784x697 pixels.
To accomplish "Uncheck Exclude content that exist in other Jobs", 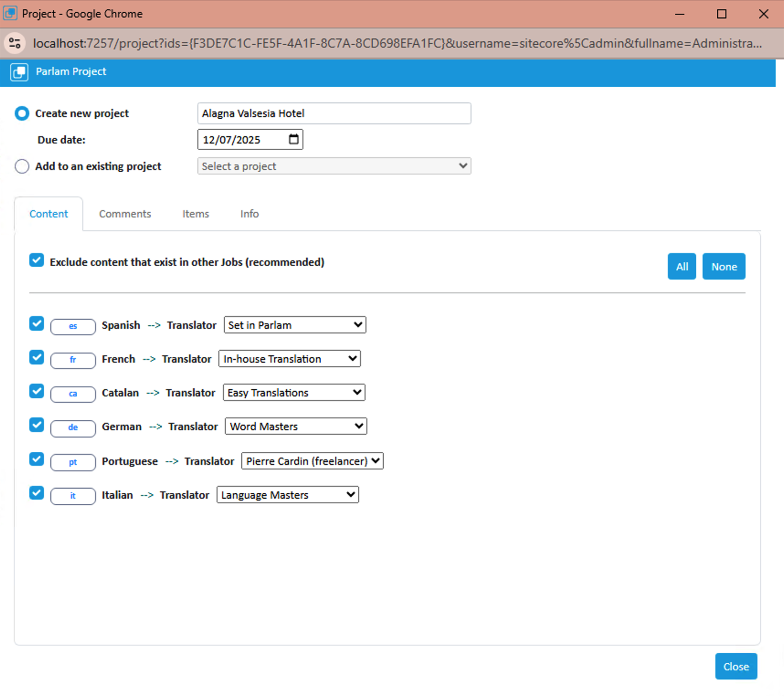I will tap(36, 260).
